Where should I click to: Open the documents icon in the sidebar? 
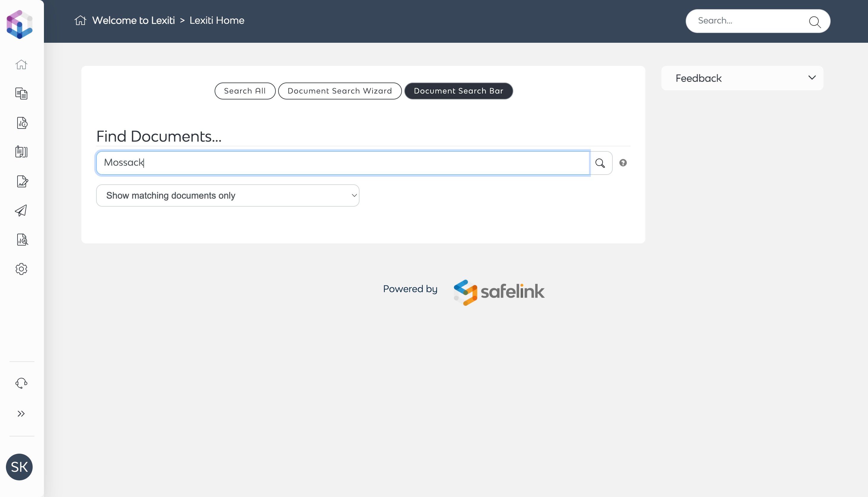[21, 93]
